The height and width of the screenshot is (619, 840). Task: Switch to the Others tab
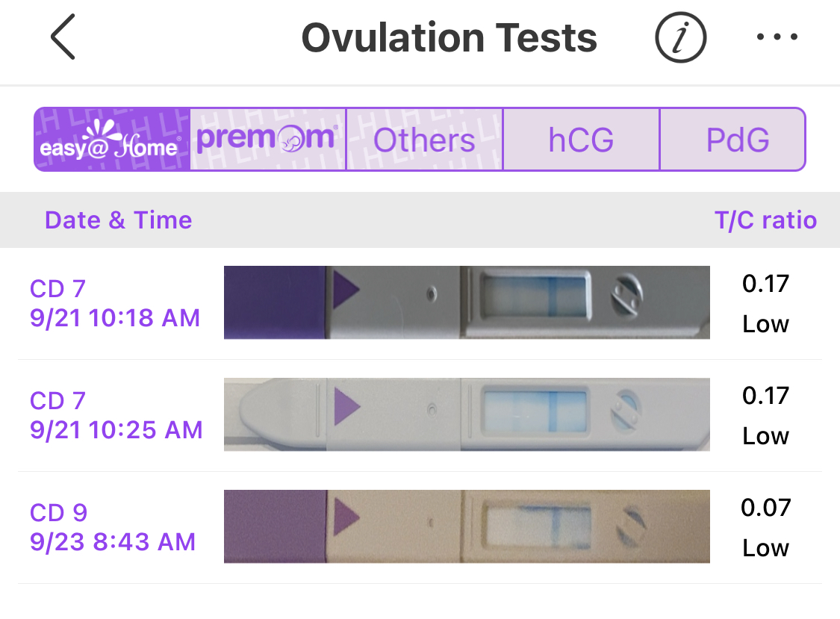click(424, 140)
